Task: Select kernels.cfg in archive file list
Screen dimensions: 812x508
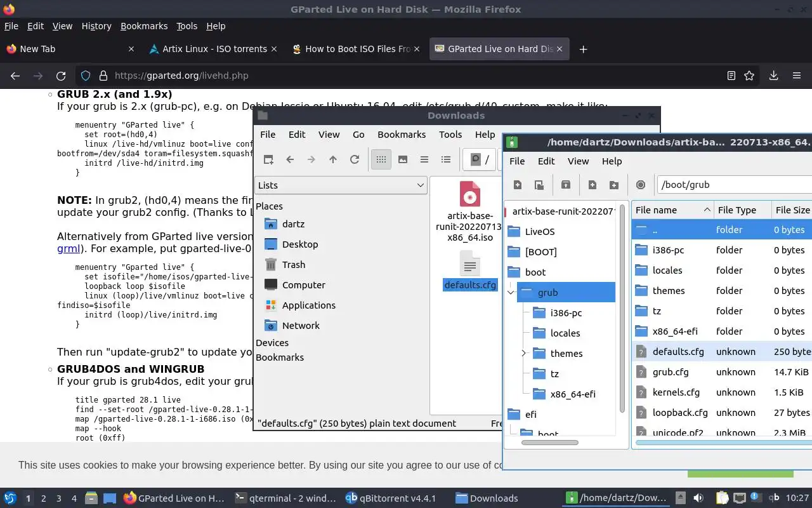Action: click(x=722, y=392)
